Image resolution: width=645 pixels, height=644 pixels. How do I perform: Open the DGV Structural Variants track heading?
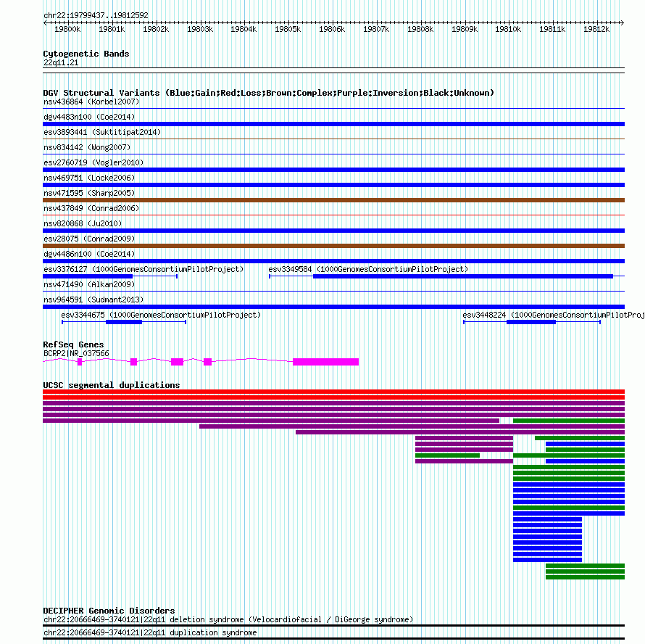click(x=269, y=93)
